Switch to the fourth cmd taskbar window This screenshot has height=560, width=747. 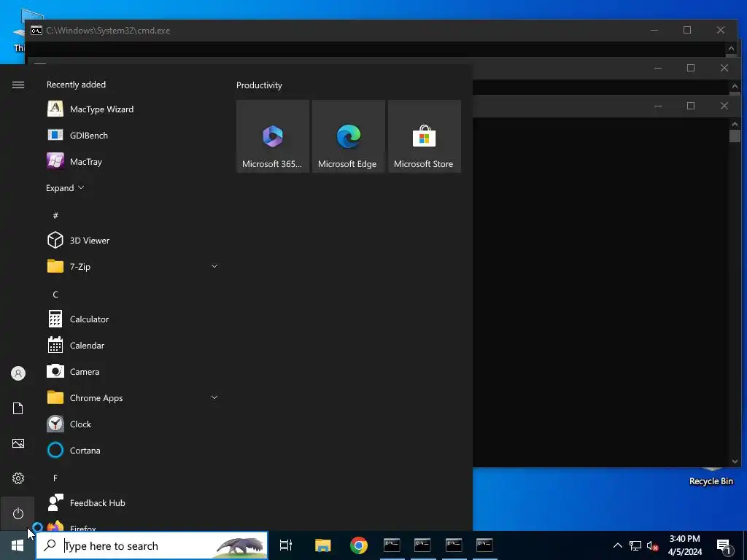(x=484, y=545)
